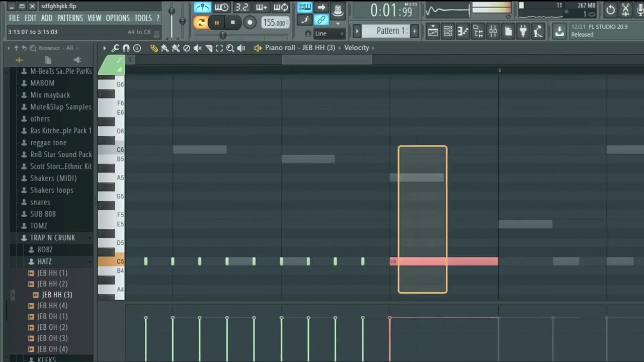The image size is (644, 362).
Task: Click the download content library icon
Action: [559, 32]
